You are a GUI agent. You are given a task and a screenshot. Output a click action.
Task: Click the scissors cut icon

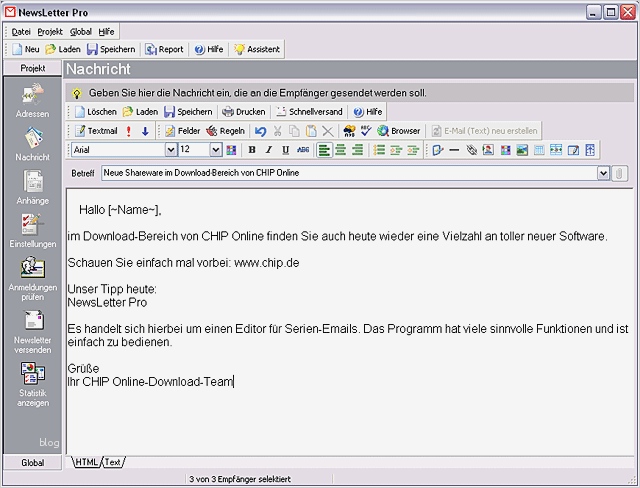(x=278, y=131)
